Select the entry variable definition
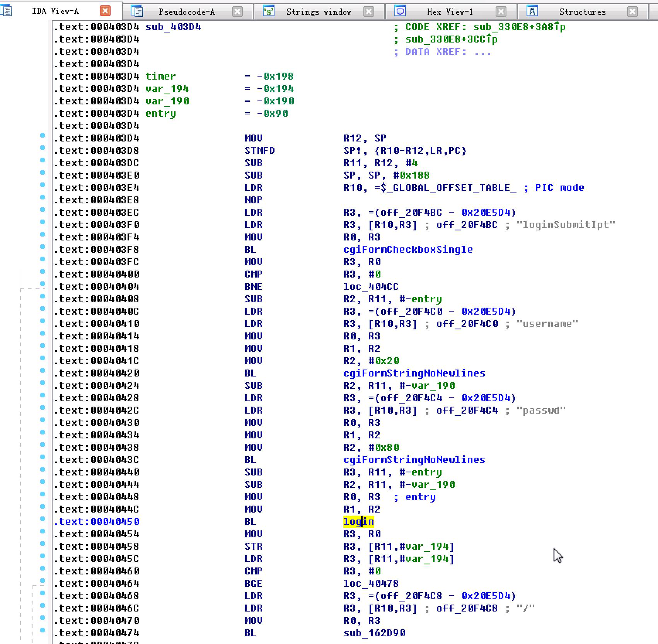 (160, 113)
